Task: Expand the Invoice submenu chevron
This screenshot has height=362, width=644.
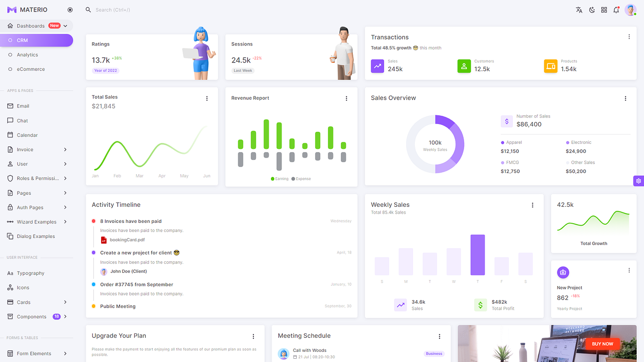Action: (x=65, y=149)
